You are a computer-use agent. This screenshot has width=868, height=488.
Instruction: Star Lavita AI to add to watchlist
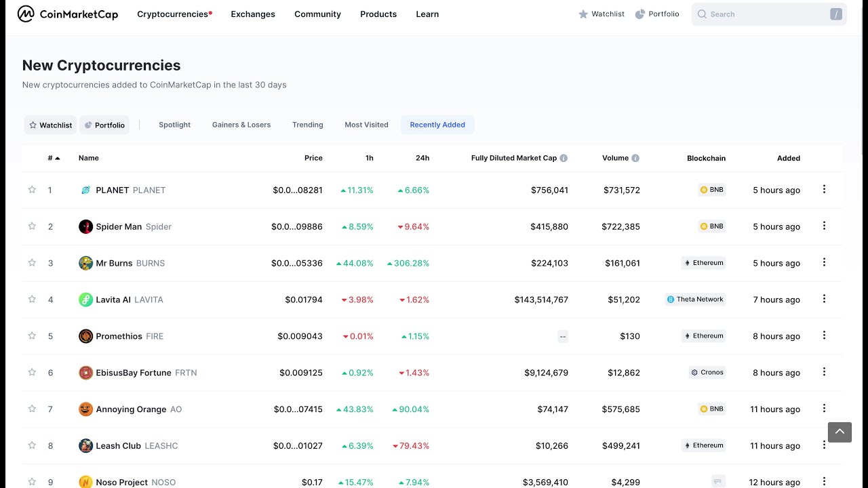click(x=32, y=300)
